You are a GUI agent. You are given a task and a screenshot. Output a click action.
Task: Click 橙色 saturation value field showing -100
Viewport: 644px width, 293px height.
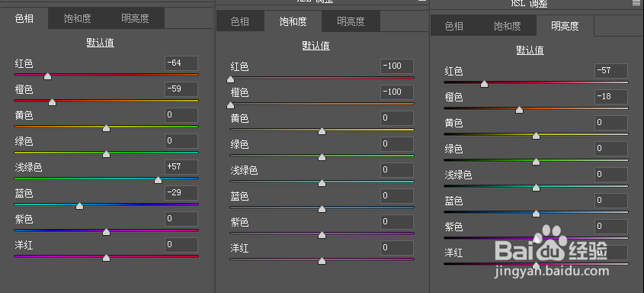(397, 92)
